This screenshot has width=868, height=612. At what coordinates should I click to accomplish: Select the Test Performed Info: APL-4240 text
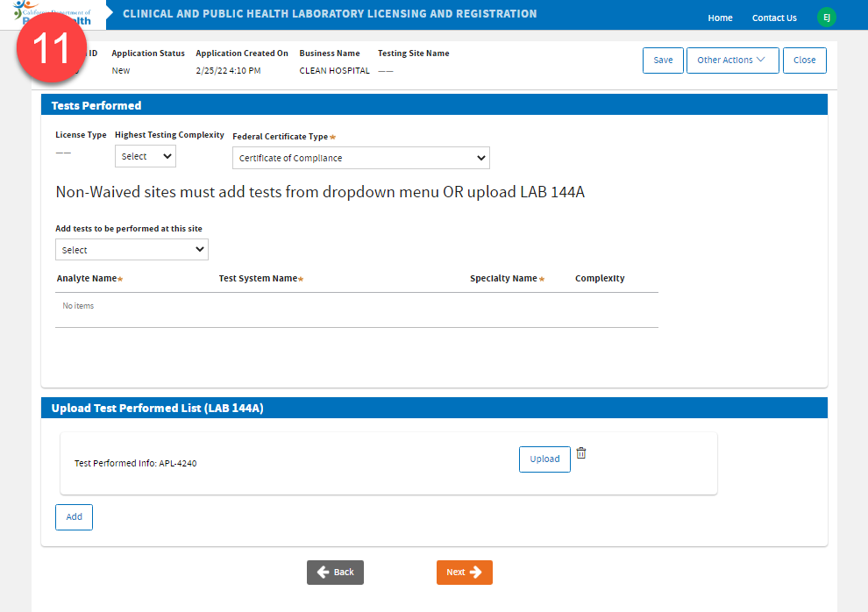coord(136,463)
